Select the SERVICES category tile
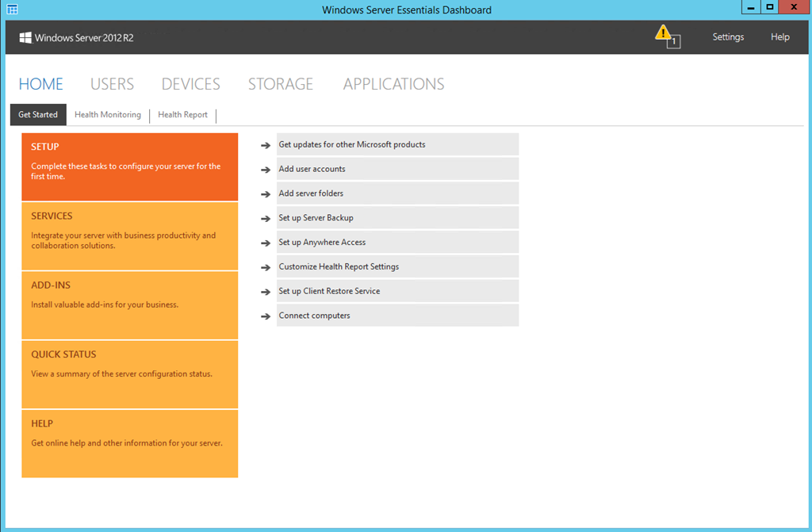Viewport: 812px width, 532px height. (x=130, y=236)
